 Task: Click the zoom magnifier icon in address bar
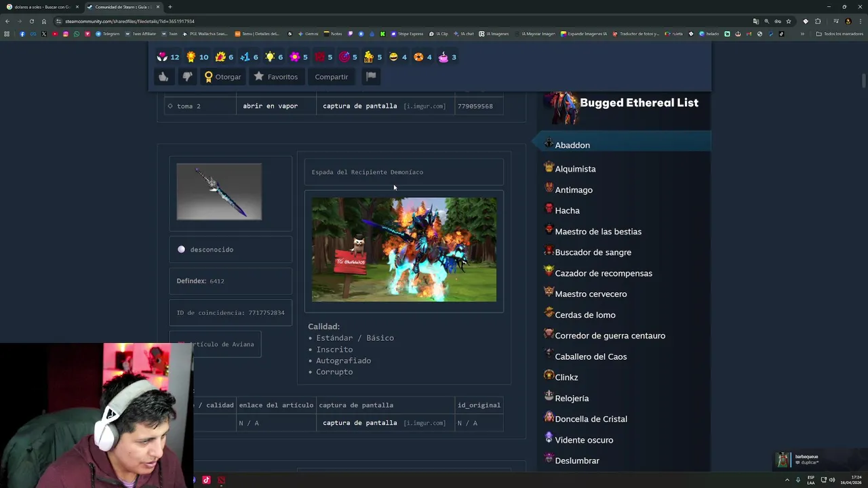[x=766, y=21]
